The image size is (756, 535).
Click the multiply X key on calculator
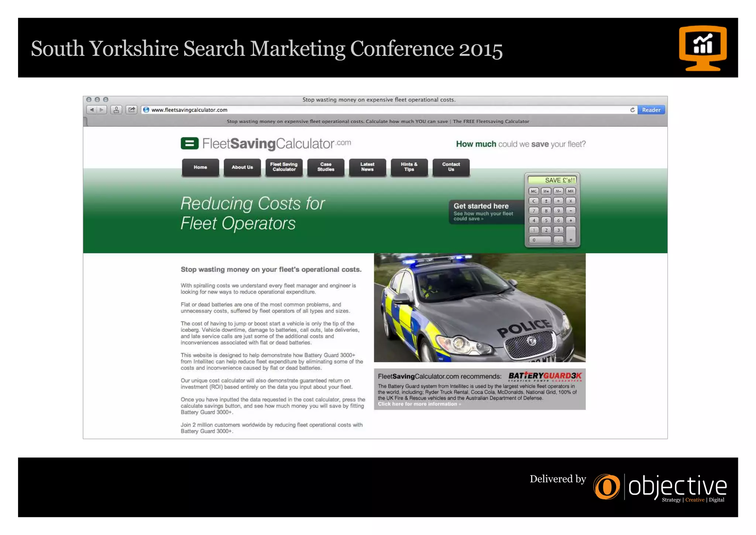point(571,201)
